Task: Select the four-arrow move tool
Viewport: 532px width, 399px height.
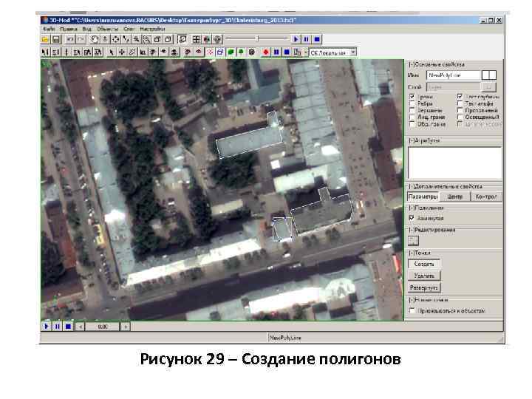Action: [x=121, y=52]
